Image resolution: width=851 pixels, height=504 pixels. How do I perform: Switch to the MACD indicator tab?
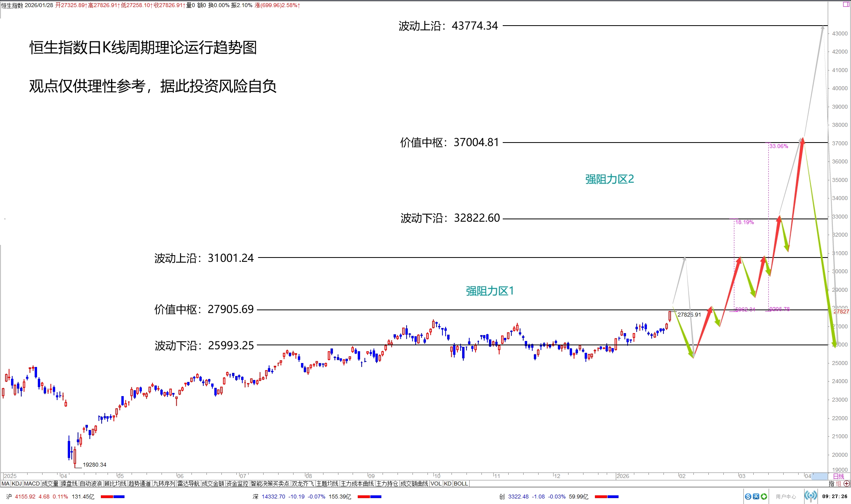[x=32, y=484]
